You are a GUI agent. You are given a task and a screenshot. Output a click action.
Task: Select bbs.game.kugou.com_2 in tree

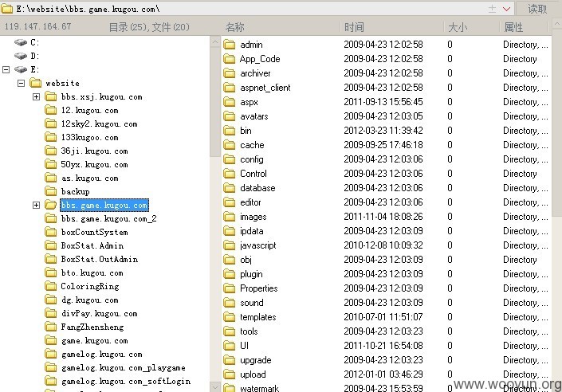pos(109,218)
